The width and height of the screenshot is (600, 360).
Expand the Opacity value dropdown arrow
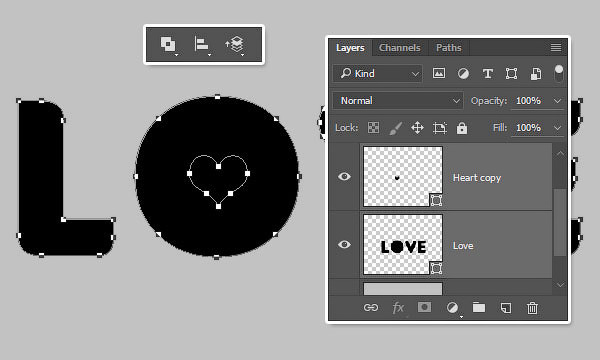coord(557,101)
